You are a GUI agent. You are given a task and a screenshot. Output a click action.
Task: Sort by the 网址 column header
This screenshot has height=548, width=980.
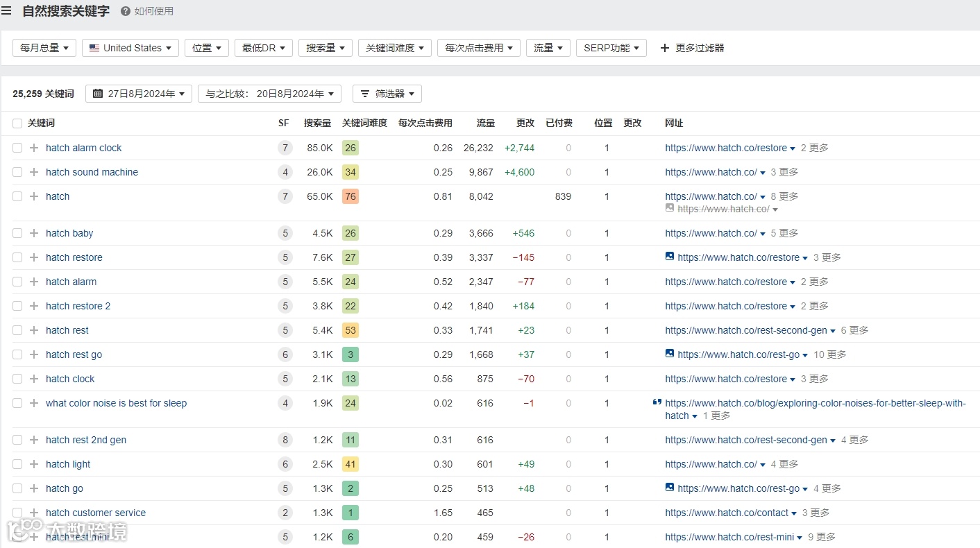674,123
